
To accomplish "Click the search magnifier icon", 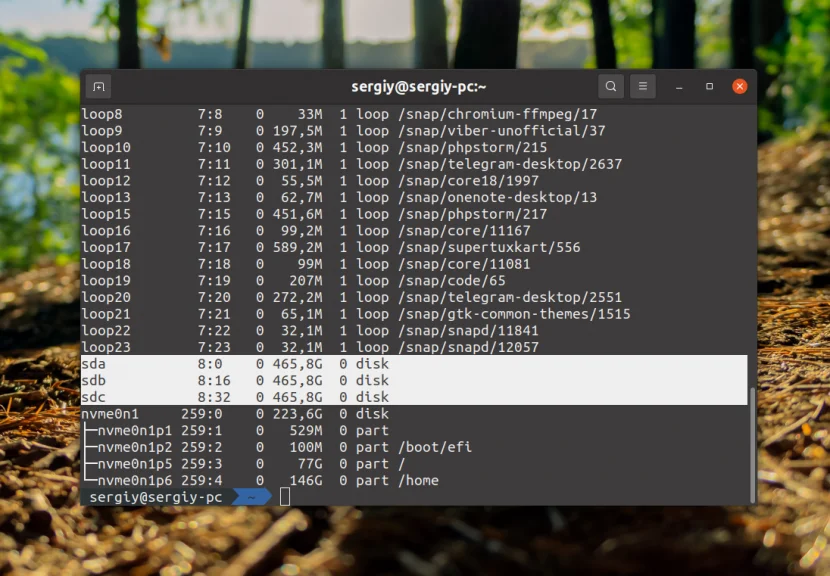I will coord(611,86).
